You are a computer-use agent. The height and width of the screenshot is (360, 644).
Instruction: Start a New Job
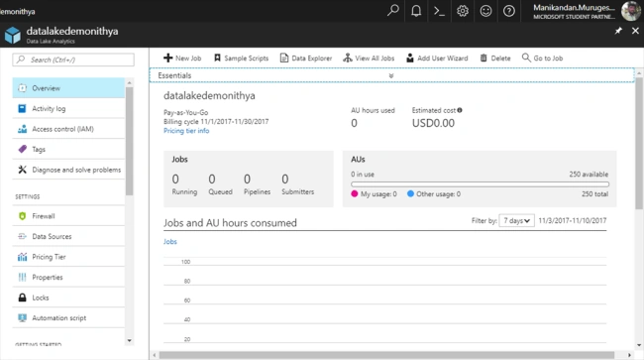(x=182, y=58)
